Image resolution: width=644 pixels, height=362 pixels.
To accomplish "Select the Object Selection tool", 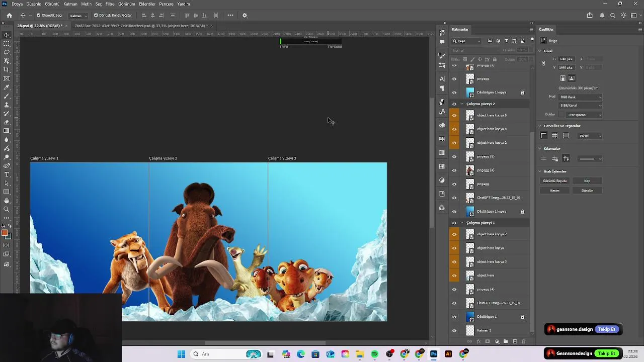I will tap(7, 61).
